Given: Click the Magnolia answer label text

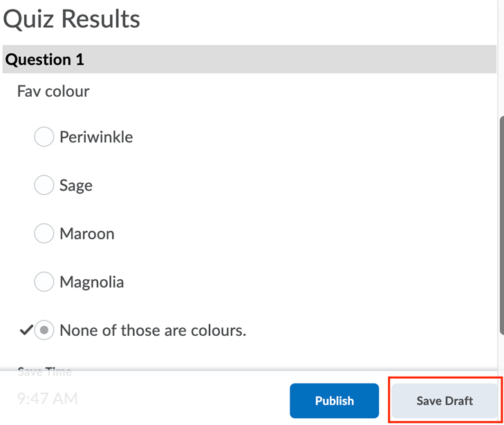Looking at the screenshot, I should pyautogui.click(x=92, y=282).
